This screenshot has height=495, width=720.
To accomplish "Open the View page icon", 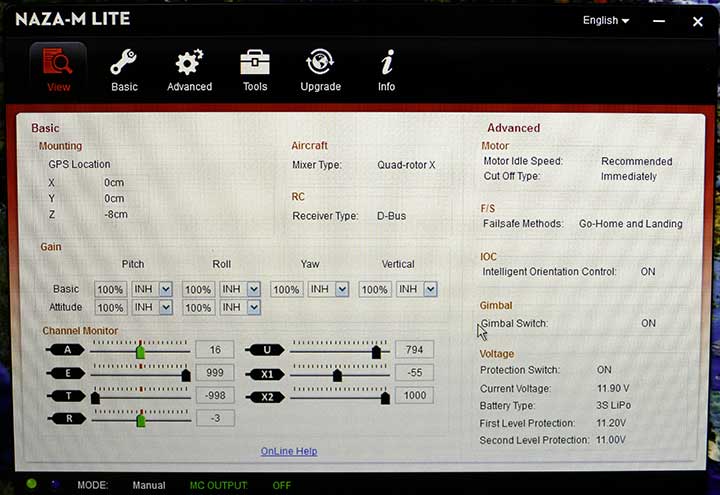I will coord(58,62).
